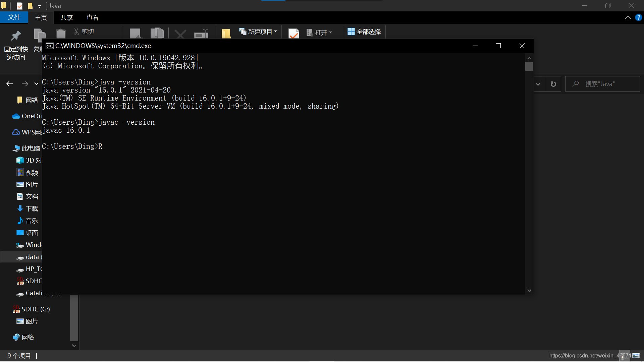This screenshot has height=362, width=644.
Task: Select 视频 folder in sidebar
Action: (28, 173)
